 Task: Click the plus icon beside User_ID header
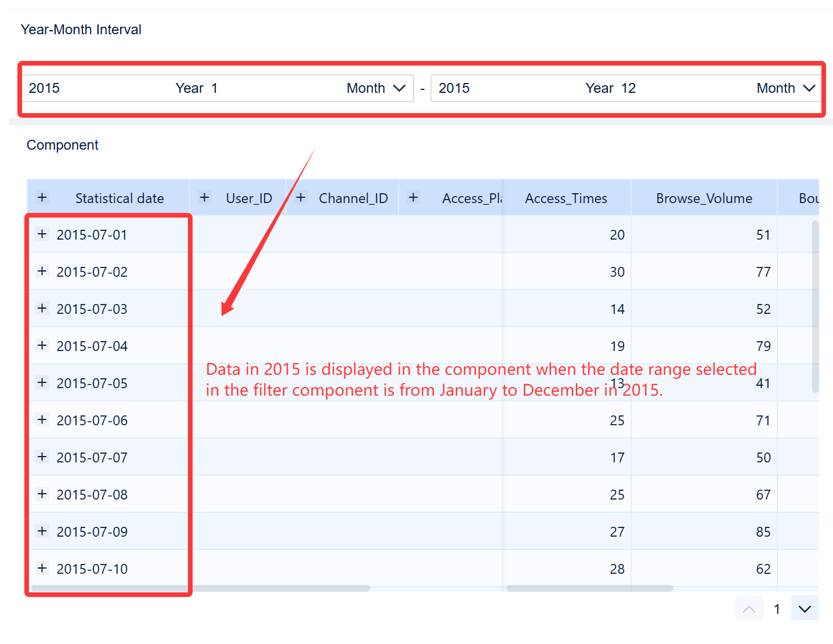(x=204, y=197)
